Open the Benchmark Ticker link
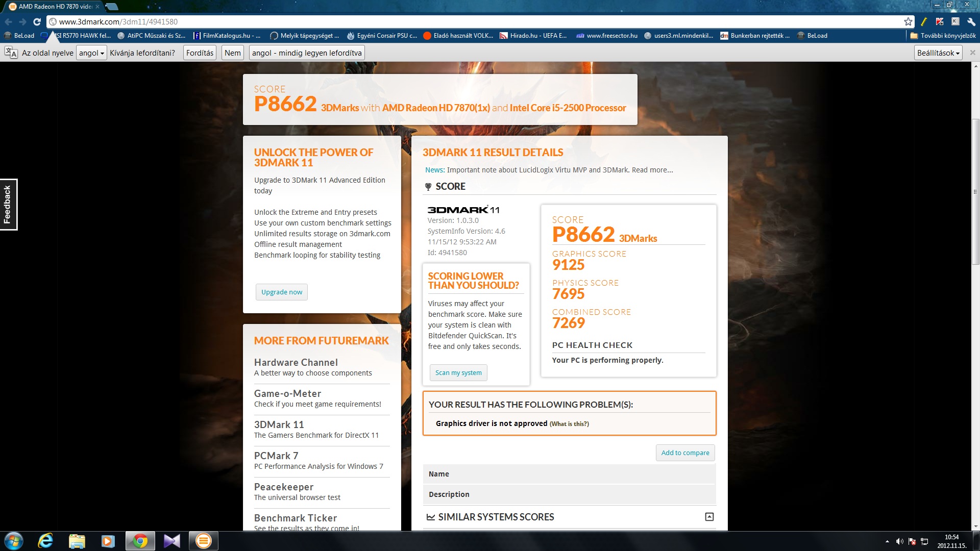 (x=296, y=518)
